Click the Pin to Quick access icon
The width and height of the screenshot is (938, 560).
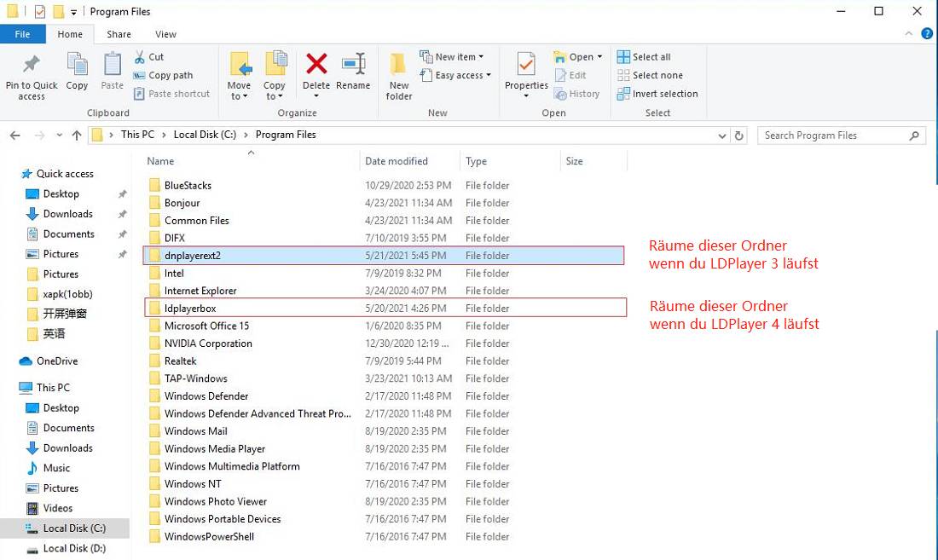pyautogui.click(x=31, y=64)
